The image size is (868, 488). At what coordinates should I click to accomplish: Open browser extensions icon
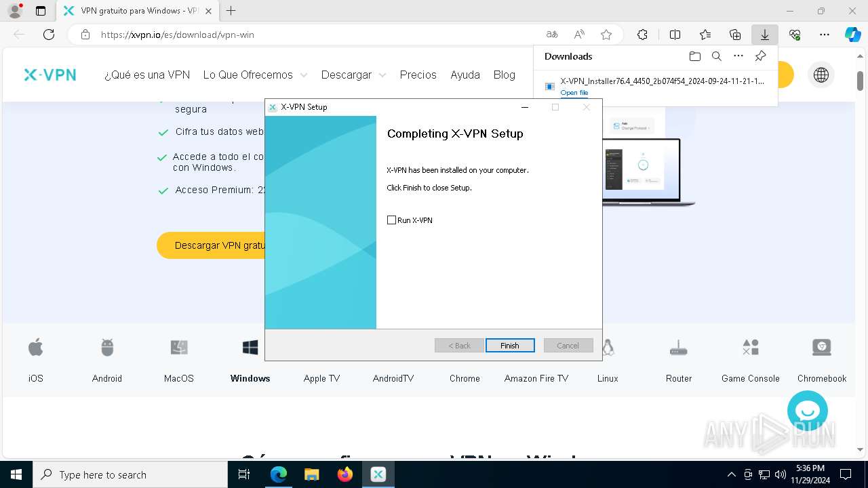642,35
